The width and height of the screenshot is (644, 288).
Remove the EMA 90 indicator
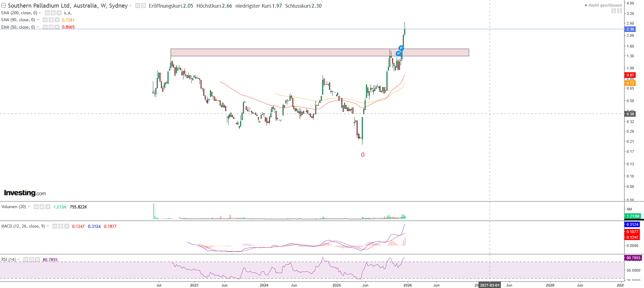[x=57, y=20]
